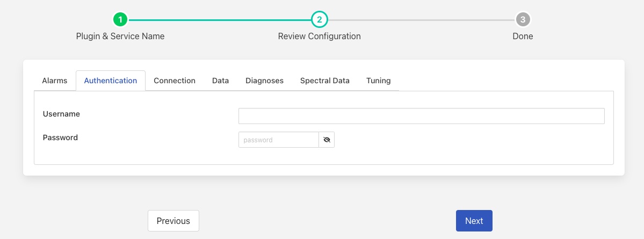Click the blue Next button
The height and width of the screenshot is (239, 644).
tap(474, 221)
